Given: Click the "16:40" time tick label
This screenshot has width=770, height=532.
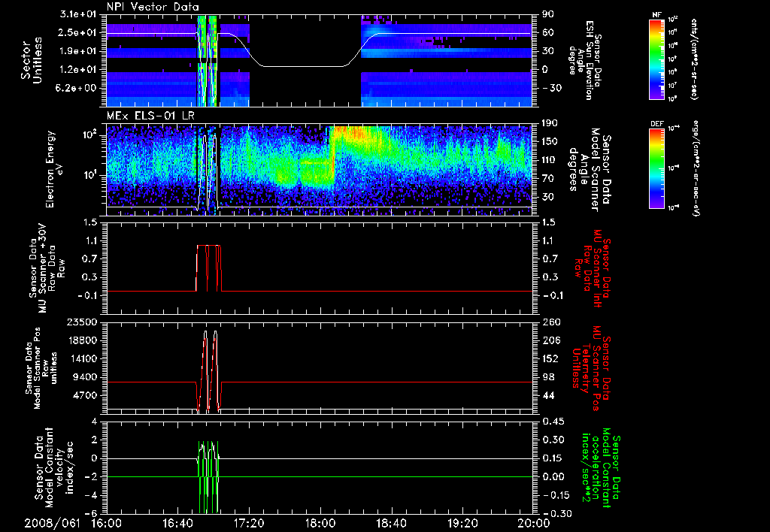Looking at the screenshot, I should pos(177,523).
